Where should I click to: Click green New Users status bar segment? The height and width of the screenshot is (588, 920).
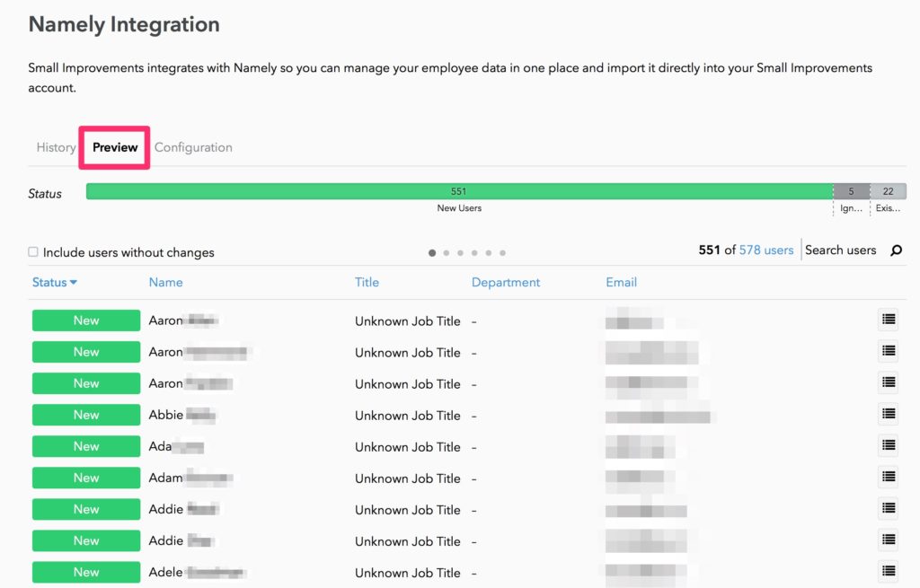[x=459, y=191]
